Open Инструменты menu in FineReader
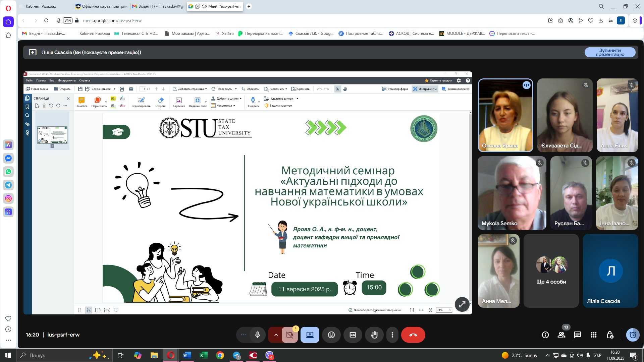Viewport: 644px width, 362px height. click(x=66, y=80)
